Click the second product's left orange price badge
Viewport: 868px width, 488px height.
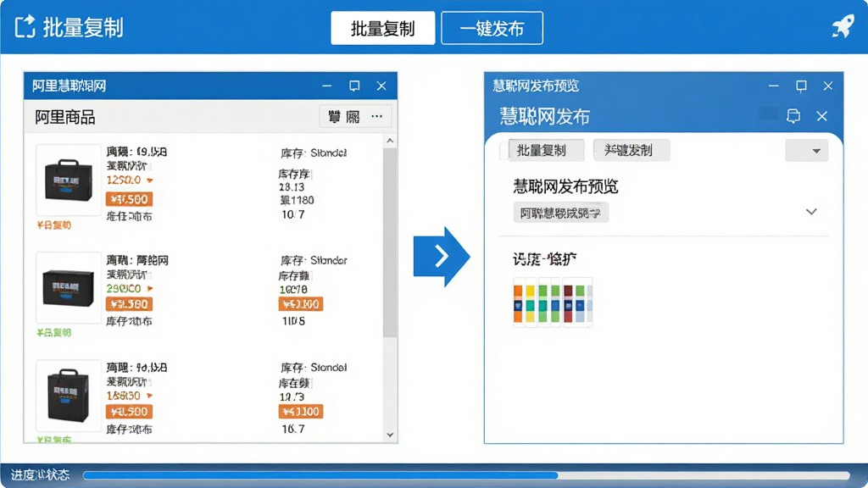(129, 304)
